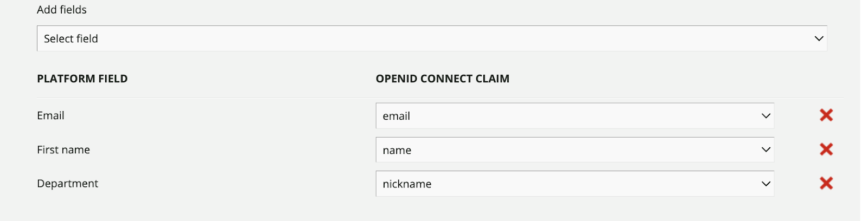Remove the Department field mapping
The height and width of the screenshot is (221, 868).
[826, 183]
